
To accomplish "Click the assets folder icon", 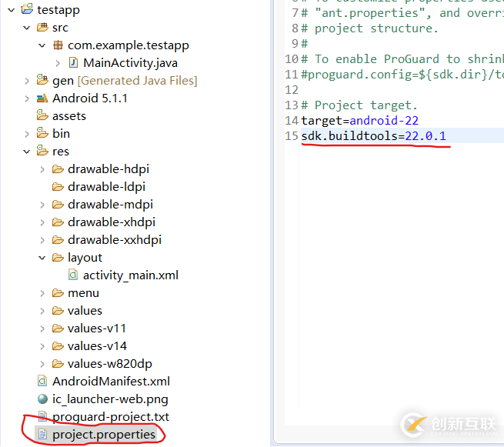I will (x=42, y=115).
